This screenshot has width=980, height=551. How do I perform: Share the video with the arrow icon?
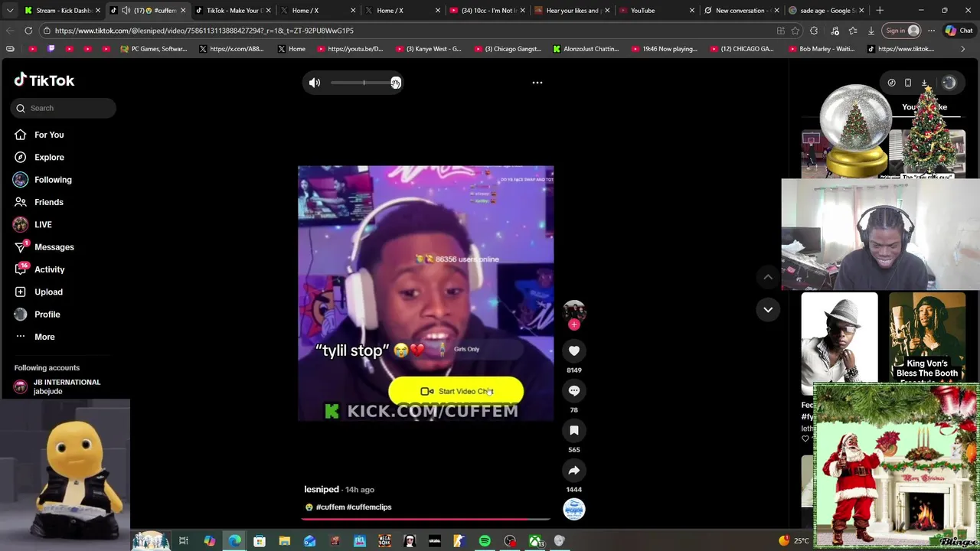coord(574,470)
